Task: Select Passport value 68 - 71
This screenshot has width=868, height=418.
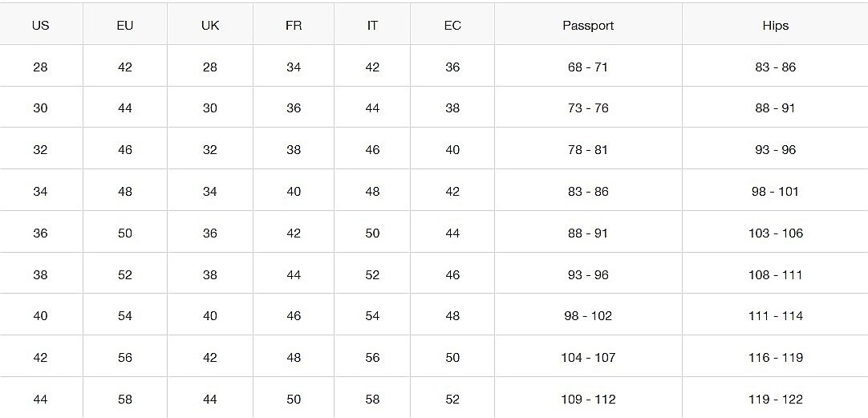Action: click(x=588, y=67)
